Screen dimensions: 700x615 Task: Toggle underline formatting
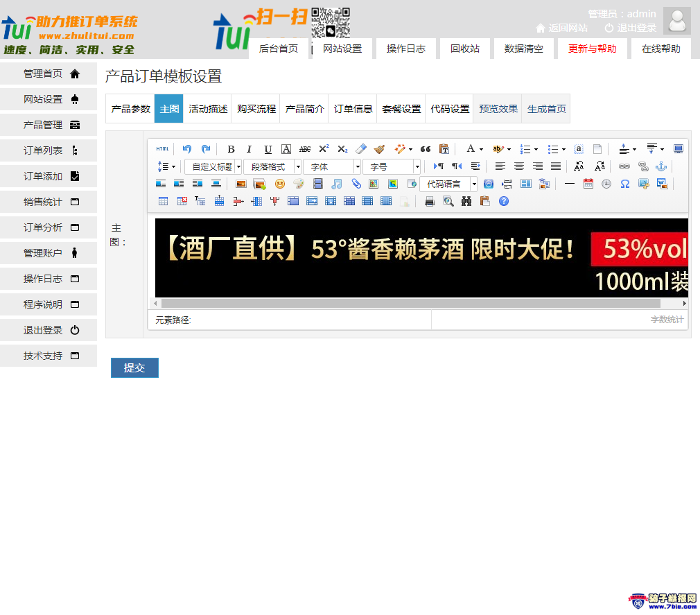pos(268,149)
